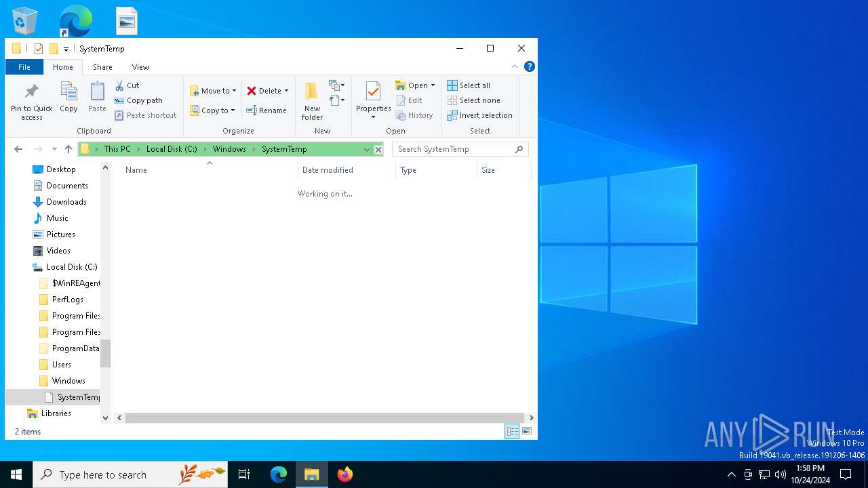Click Properties icon in title bar toolbar

coord(39,49)
